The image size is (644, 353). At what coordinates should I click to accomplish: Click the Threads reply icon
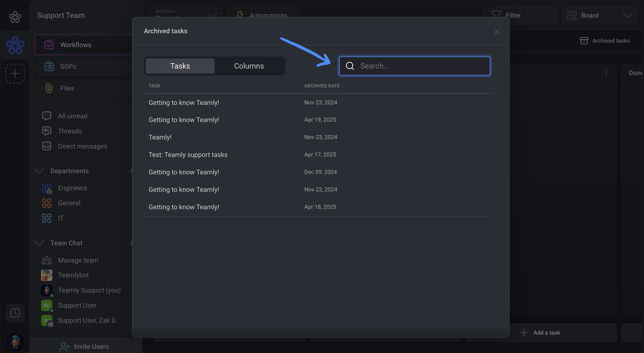(47, 131)
